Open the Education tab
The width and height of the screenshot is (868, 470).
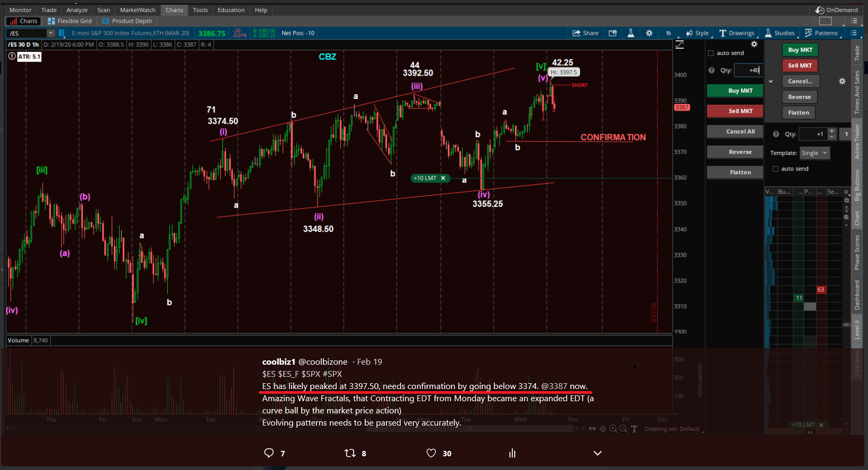(231, 10)
